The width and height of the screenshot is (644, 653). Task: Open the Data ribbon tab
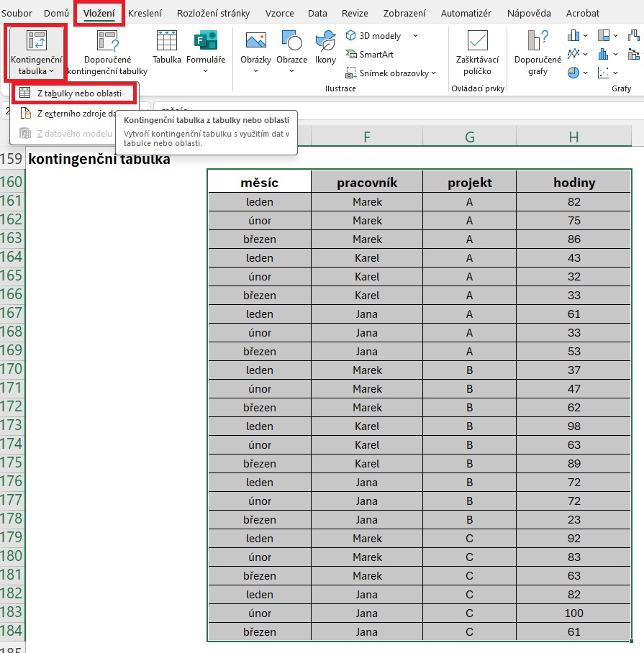coord(317,13)
